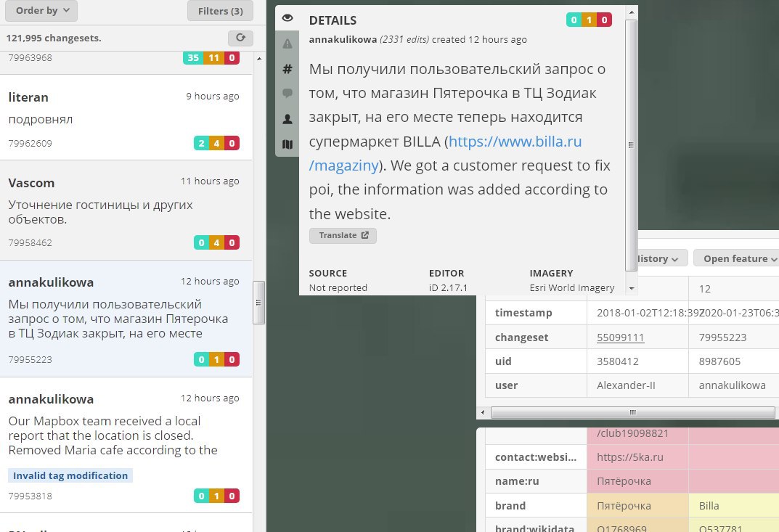Open the Filters (3) panel
The width and height of the screenshot is (779, 532).
(x=220, y=11)
